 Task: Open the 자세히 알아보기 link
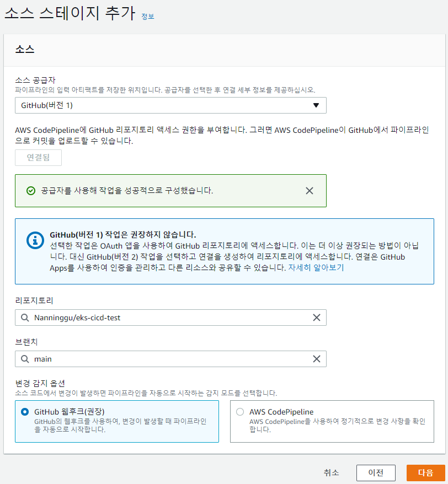tap(316, 267)
